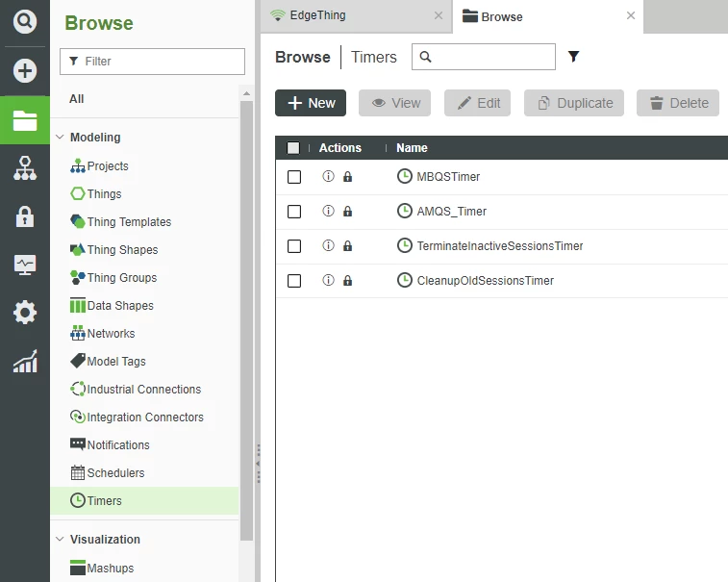This screenshot has height=582, width=728.
Task: Switch to the Browse tab
Action: [x=548, y=16]
